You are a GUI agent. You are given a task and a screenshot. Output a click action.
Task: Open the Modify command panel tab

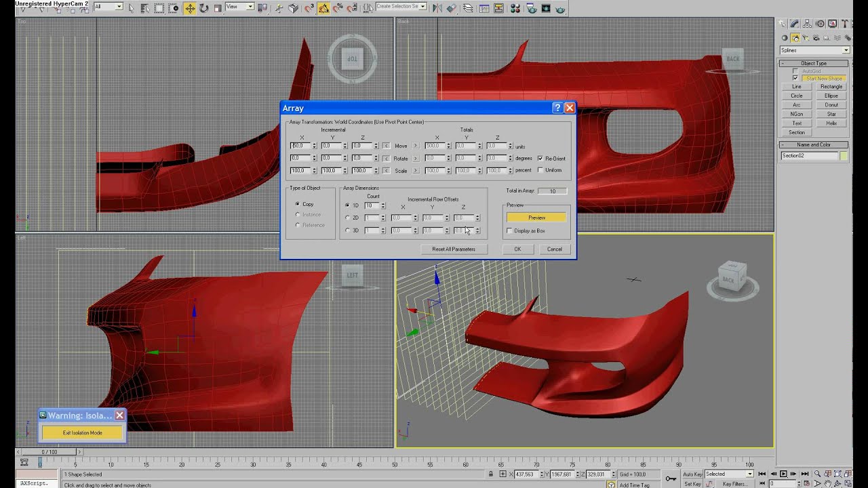(794, 24)
